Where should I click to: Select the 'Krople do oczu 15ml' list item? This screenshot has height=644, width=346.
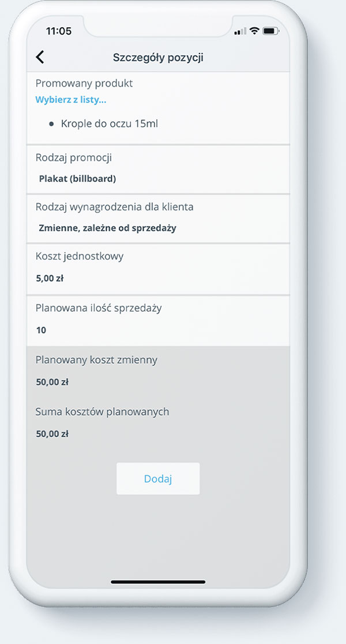pyautogui.click(x=109, y=123)
